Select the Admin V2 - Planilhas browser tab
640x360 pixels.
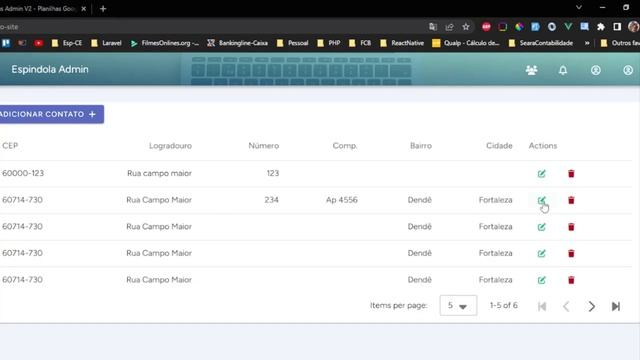[x=39, y=9]
